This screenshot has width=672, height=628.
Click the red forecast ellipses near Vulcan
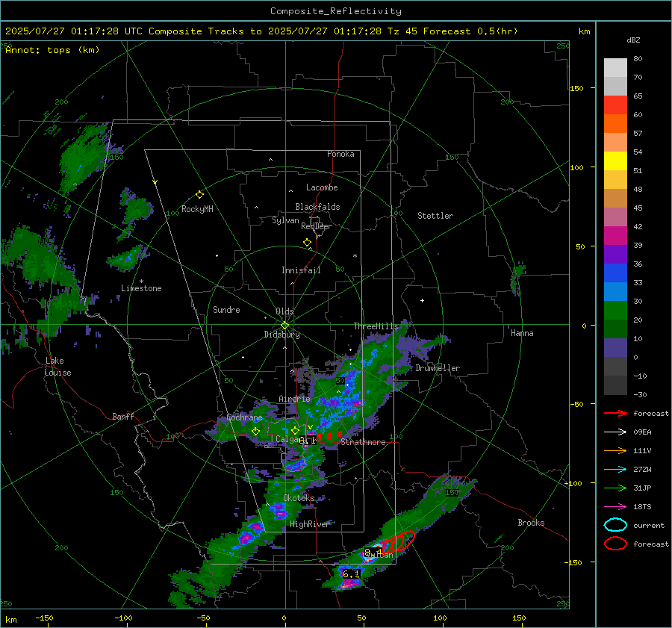pos(398,541)
